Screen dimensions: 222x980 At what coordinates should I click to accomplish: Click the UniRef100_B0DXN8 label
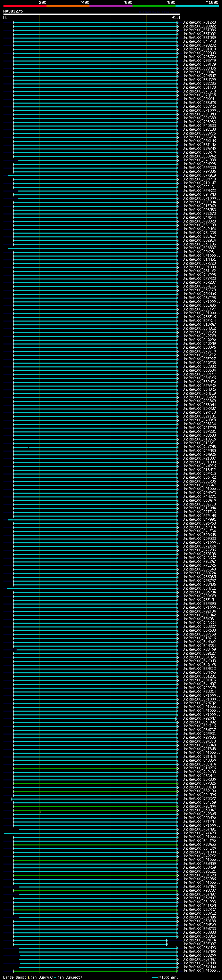[x=199, y=535]
